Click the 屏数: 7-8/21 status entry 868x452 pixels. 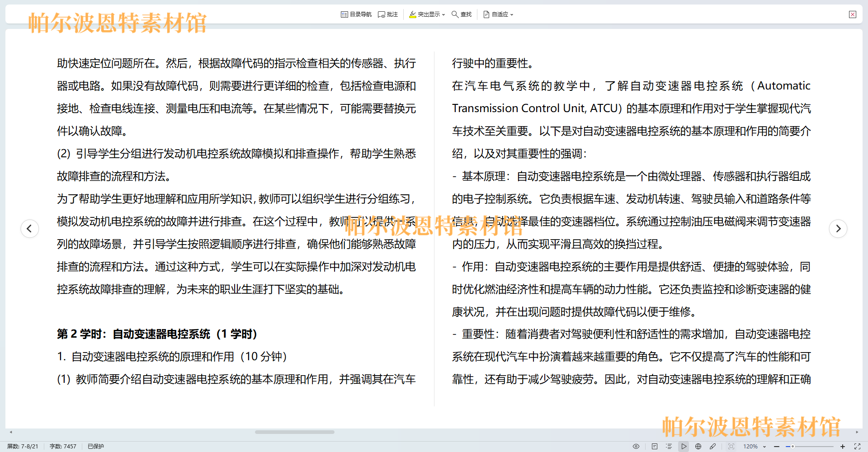click(x=23, y=446)
